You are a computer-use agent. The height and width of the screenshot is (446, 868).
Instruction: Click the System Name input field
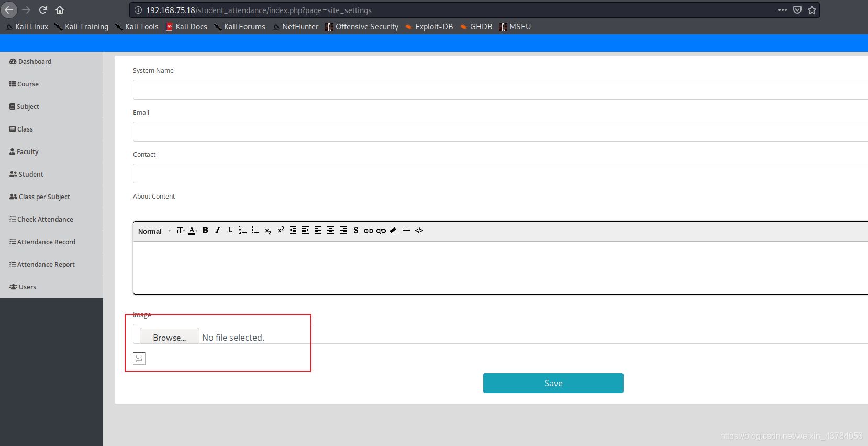(500, 90)
